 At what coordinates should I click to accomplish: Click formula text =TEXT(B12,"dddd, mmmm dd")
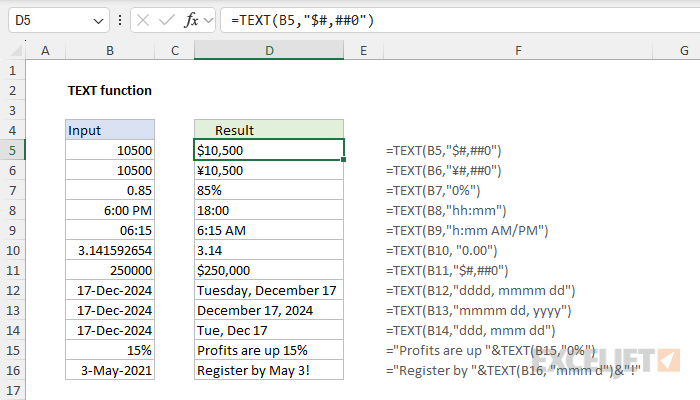coord(480,291)
